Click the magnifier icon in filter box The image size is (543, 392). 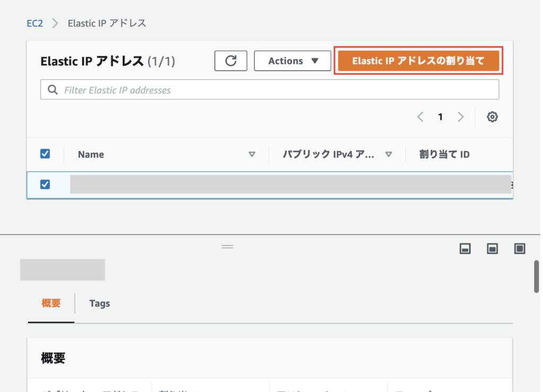pos(52,90)
